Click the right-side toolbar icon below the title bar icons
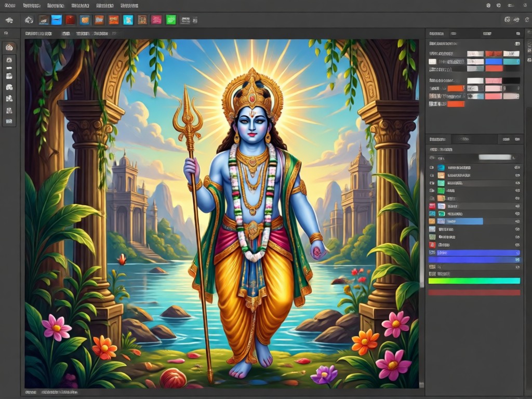Screen dimensions: 532x399 coord(507,20)
